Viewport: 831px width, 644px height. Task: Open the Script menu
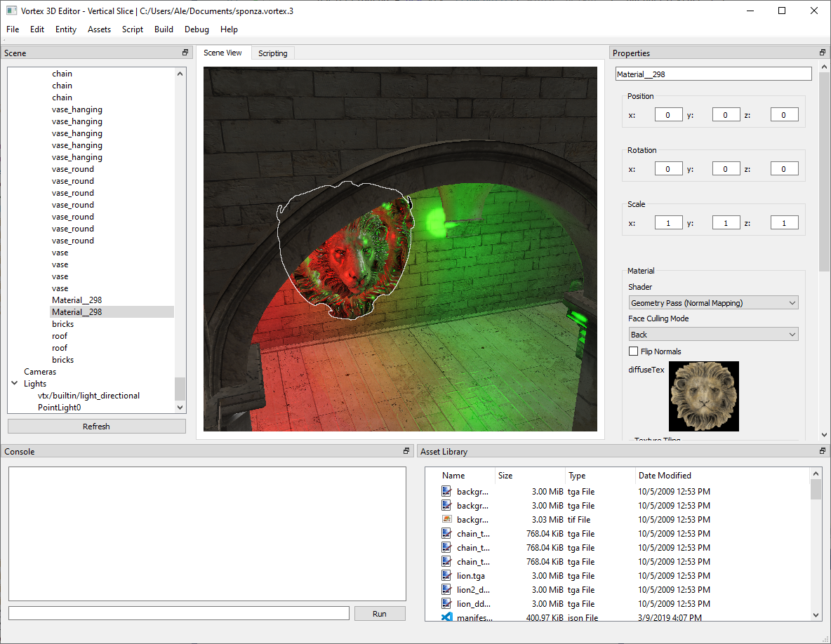[x=133, y=29]
